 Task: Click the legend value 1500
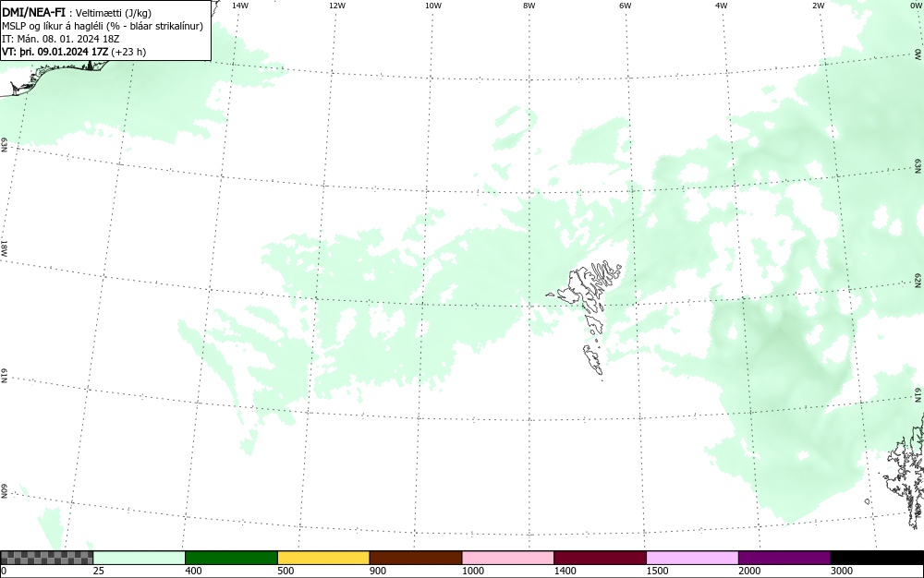(x=657, y=571)
